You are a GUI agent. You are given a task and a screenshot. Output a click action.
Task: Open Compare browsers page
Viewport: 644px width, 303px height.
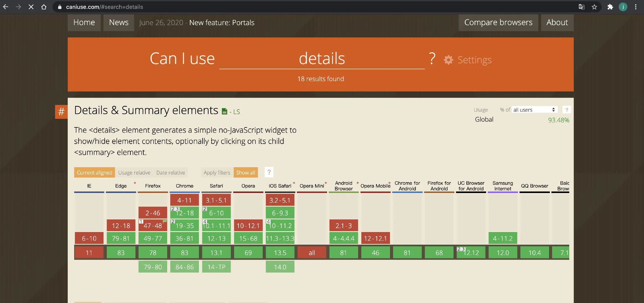[x=498, y=22]
